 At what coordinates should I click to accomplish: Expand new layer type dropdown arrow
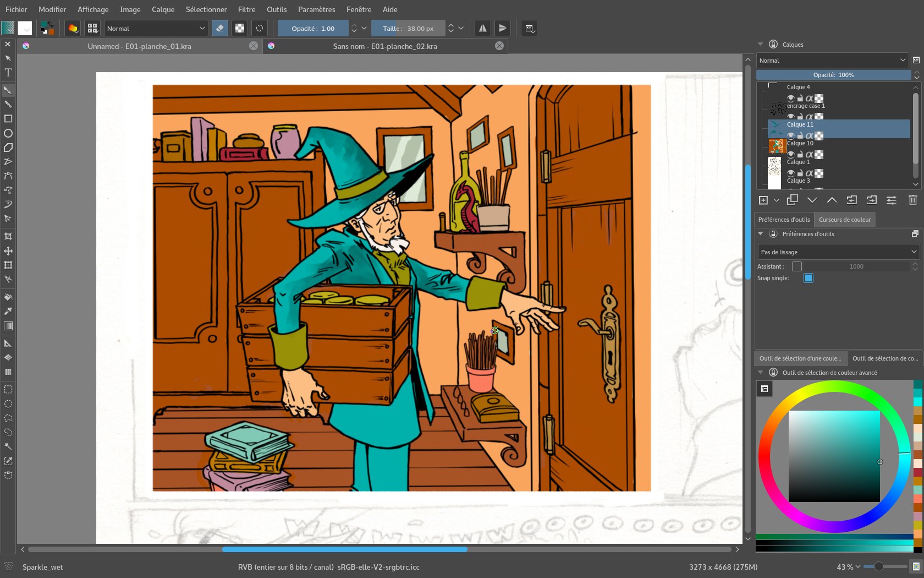click(x=776, y=200)
